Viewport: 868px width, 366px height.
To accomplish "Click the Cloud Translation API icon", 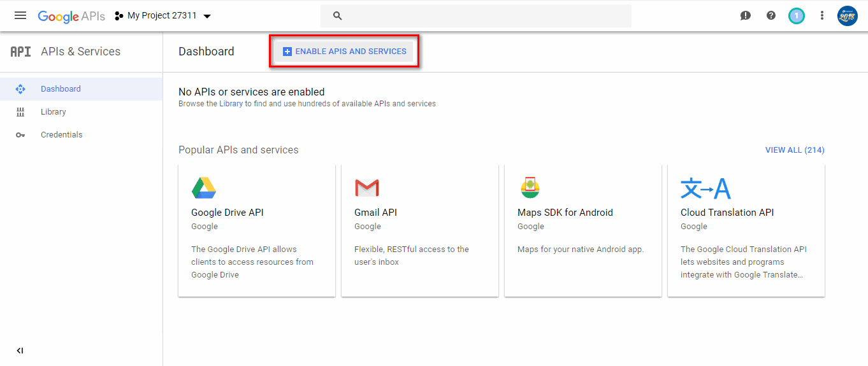I will click(x=705, y=188).
